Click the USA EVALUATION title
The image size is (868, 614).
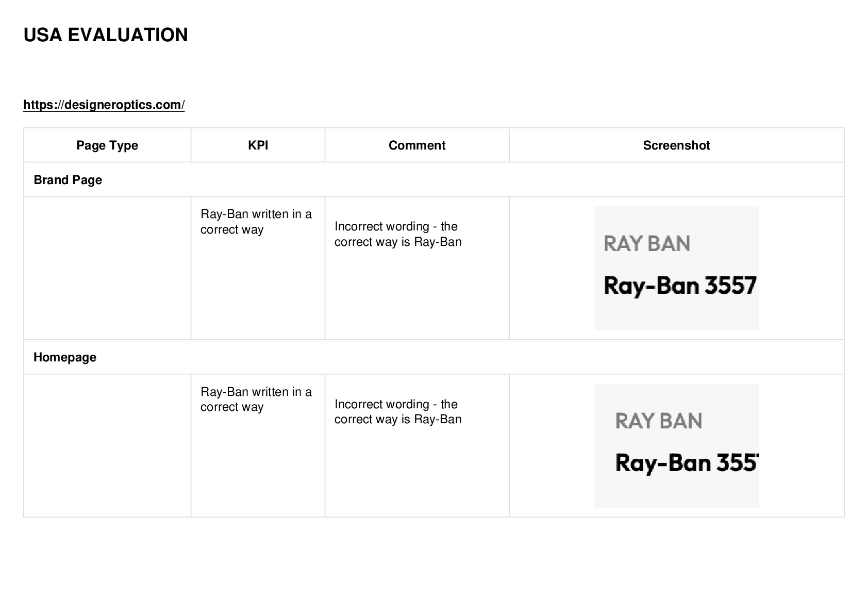pyautogui.click(x=106, y=35)
